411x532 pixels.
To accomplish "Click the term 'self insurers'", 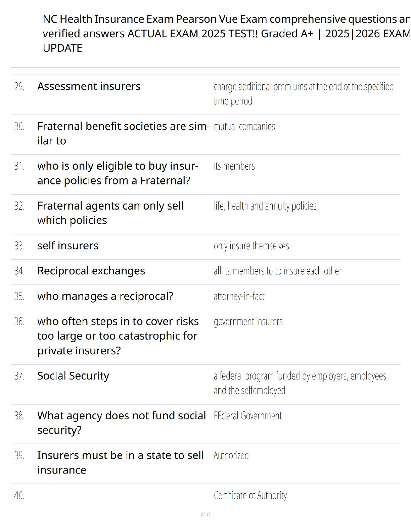I will click(x=68, y=246).
